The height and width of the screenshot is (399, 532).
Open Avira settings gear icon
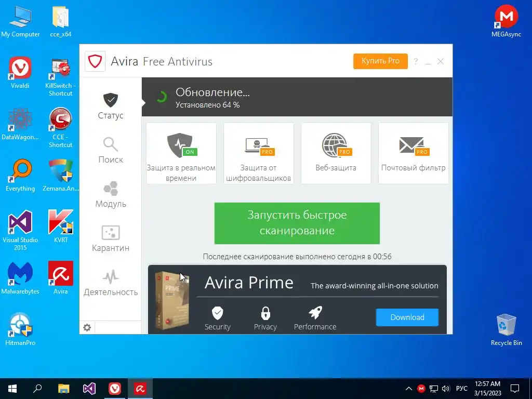pyautogui.click(x=87, y=327)
